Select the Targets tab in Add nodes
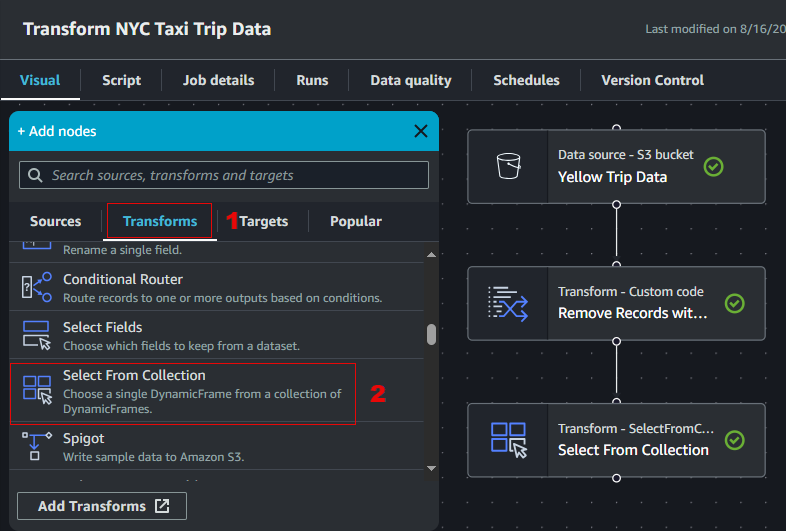The image size is (786, 531). 264,221
